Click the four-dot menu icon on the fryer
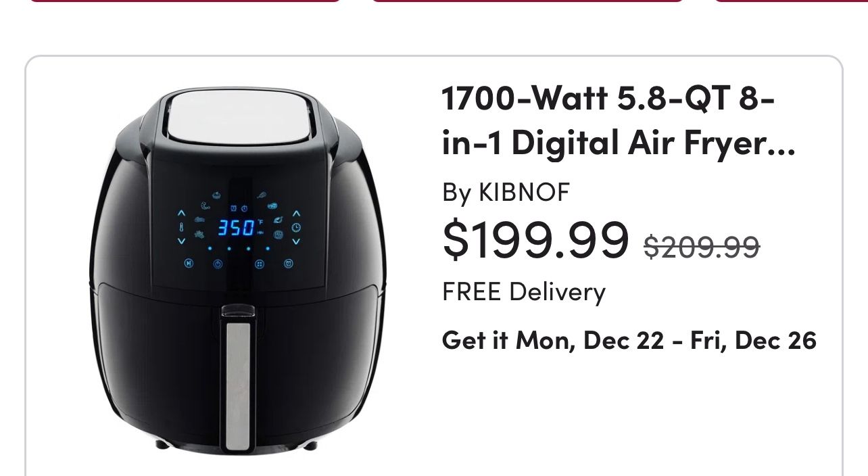The height and width of the screenshot is (476, 868). (260, 264)
